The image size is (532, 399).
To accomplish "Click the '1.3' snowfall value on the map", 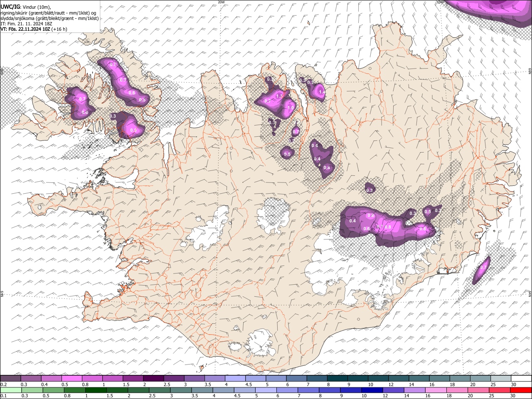I will pos(279,96).
